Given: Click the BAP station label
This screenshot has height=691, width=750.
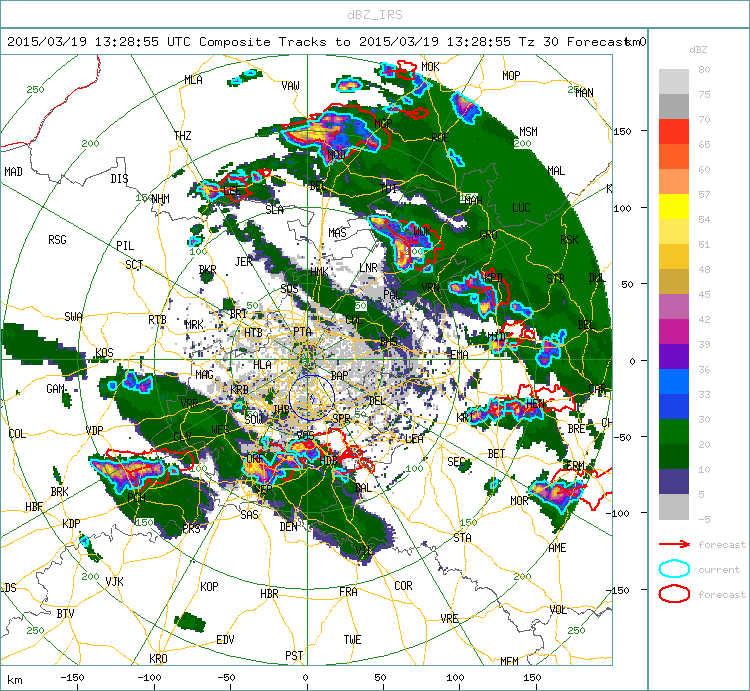Looking at the screenshot, I should [x=340, y=376].
